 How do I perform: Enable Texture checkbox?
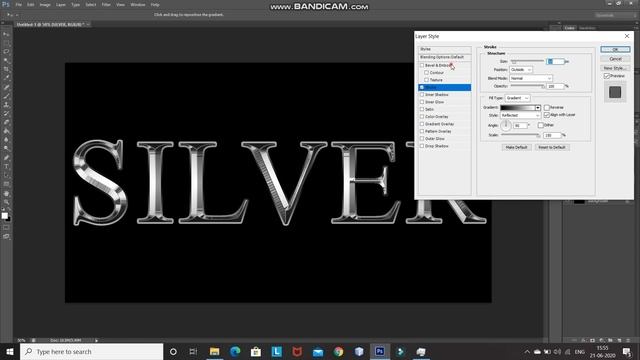[x=427, y=80]
